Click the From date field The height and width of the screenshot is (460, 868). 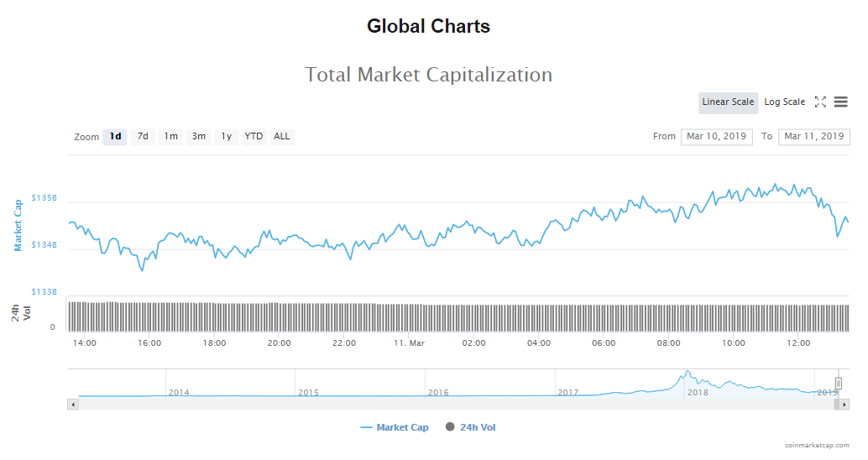pyautogui.click(x=716, y=137)
